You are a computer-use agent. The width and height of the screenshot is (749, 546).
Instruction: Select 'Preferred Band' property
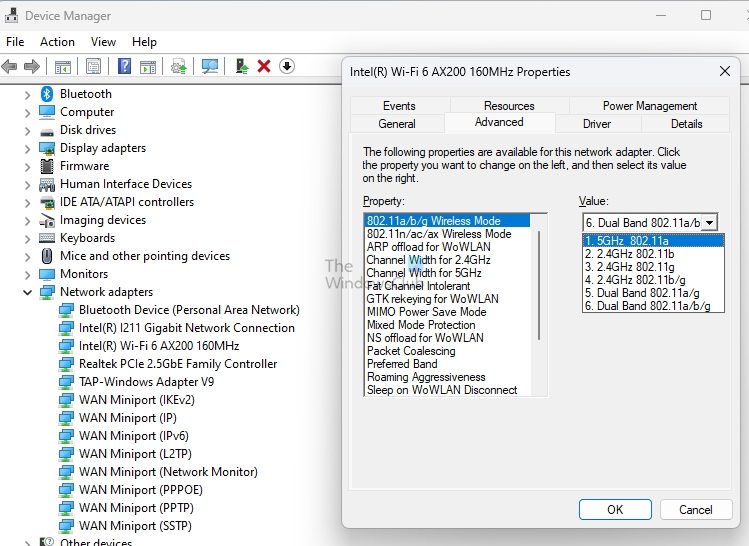coord(448,364)
